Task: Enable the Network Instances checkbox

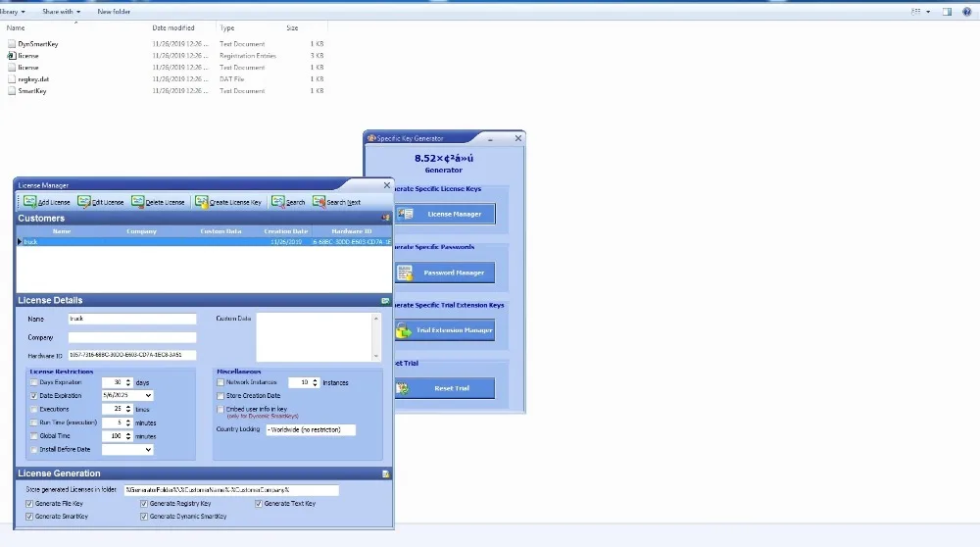Action: point(220,382)
